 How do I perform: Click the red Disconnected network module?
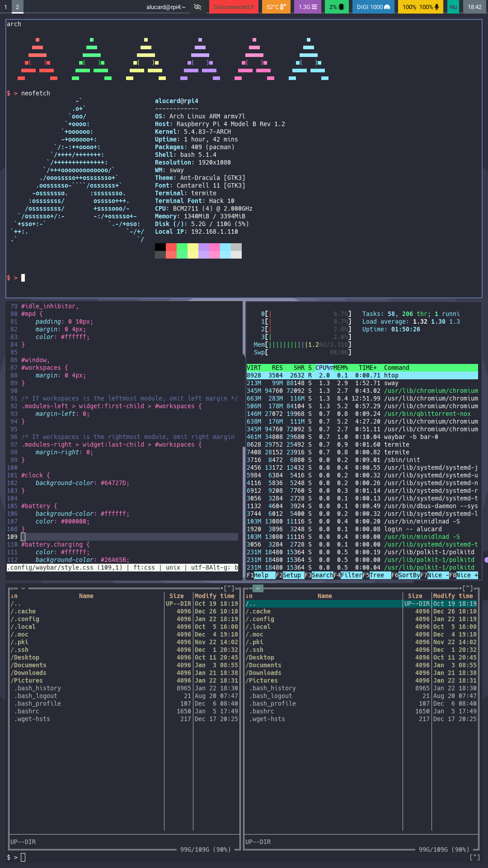pyautogui.click(x=234, y=7)
